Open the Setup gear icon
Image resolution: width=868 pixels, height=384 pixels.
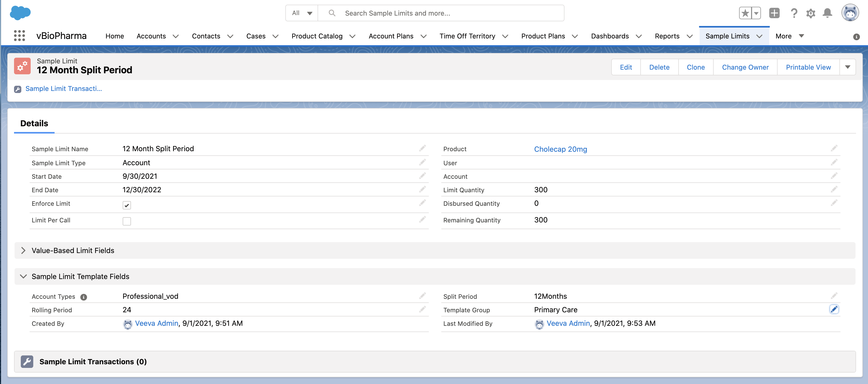click(x=810, y=13)
